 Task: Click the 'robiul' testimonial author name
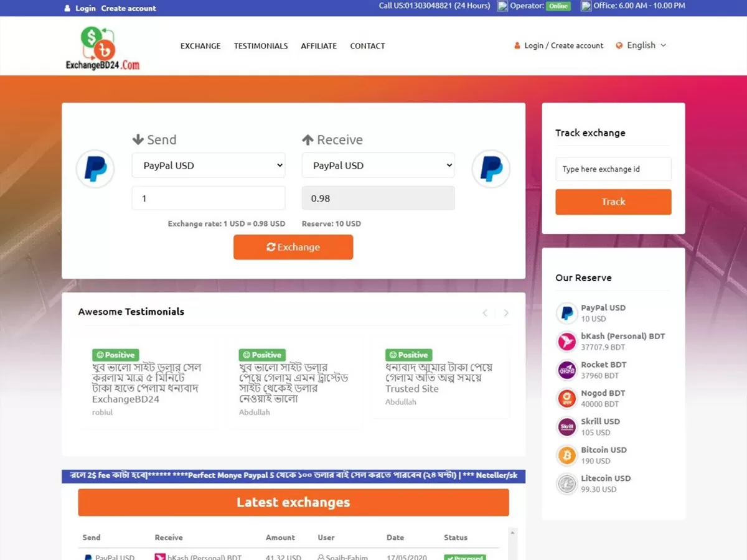pos(103,412)
